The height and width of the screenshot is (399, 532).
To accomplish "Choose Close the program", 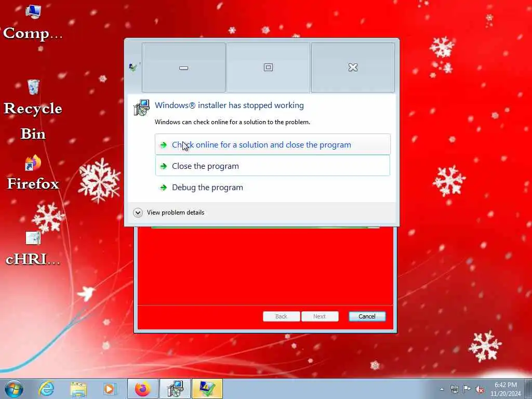I will (x=273, y=166).
